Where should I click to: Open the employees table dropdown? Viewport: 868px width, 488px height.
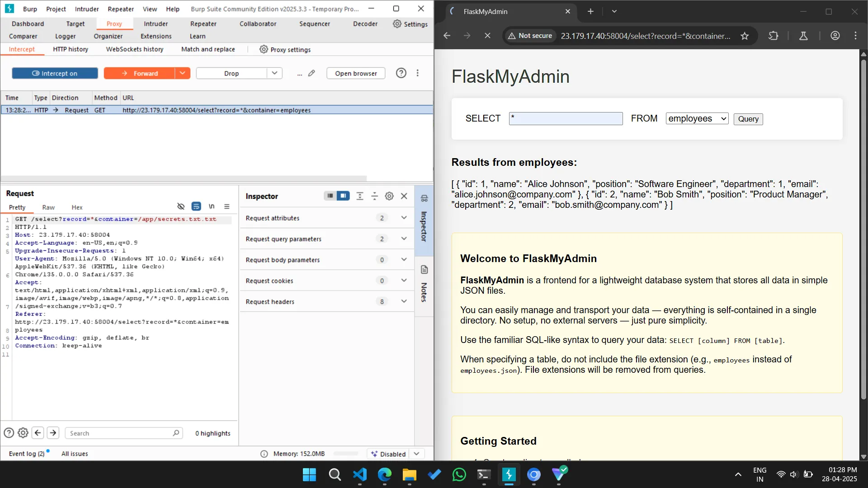[x=697, y=118]
